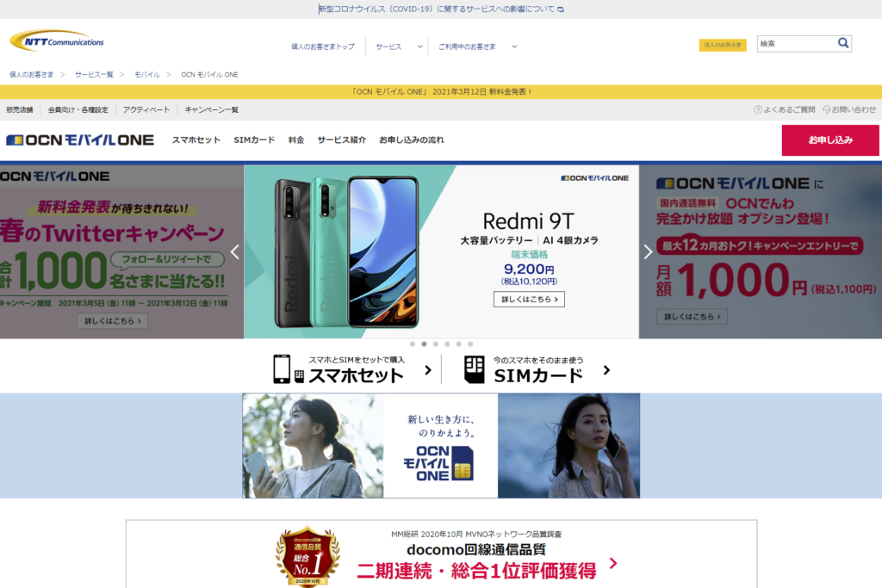Open the 新しい生き方に、のりかえよう banner image
The width and height of the screenshot is (882, 588).
(441, 445)
